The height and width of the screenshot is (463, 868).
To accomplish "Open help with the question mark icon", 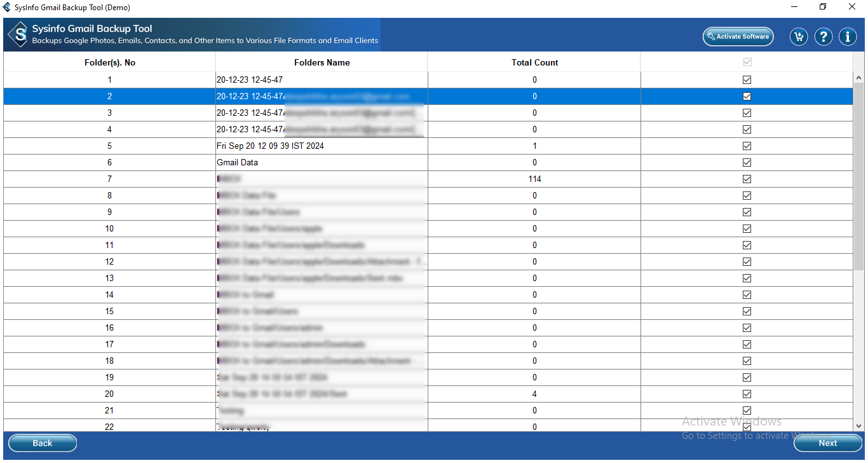I will (x=824, y=36).
